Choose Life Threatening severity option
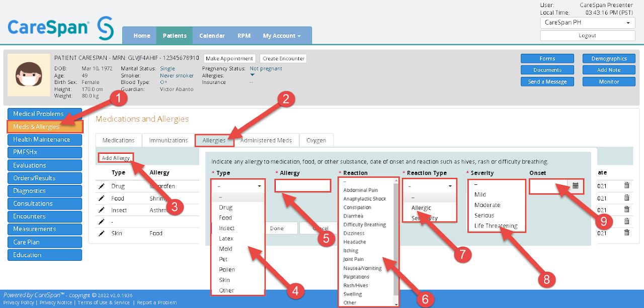Image resolution: width=644 pixels, height=308 pixels. [496, 226]
